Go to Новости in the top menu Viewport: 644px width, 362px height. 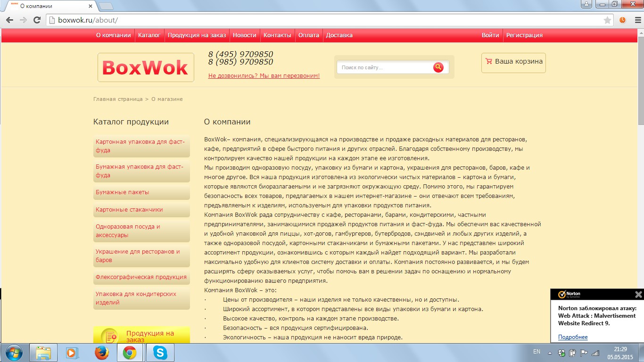click(245, 35)
